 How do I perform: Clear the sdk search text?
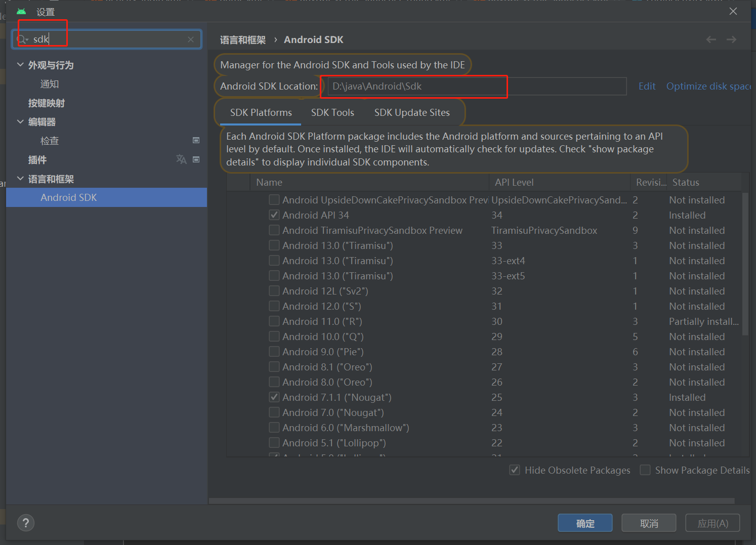pyautogui.click(x=191, y=39)
